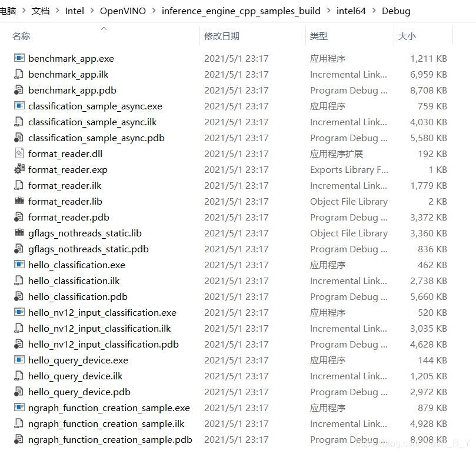Click the format_reader.lib library icon
The height and width of the screenshot is (454, 476).
[19, 201]
